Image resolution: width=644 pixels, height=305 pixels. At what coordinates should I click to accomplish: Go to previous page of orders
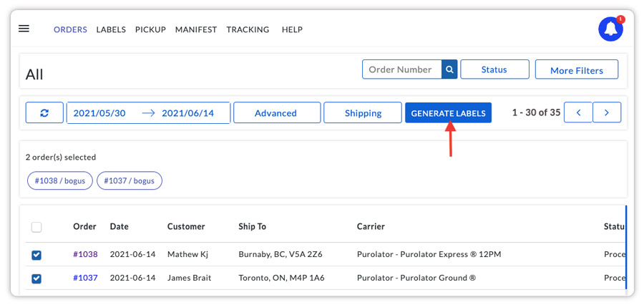[x=578, y=112]
